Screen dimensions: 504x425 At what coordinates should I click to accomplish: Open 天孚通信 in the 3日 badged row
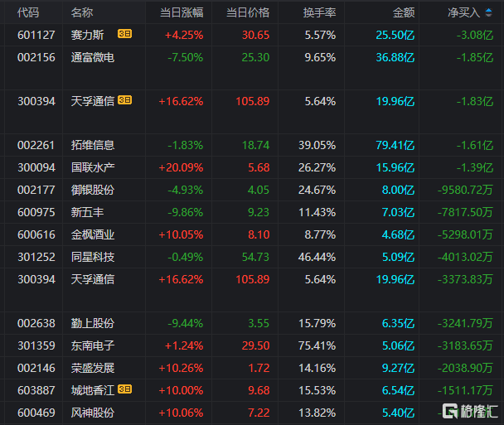[x=93, y=101]
